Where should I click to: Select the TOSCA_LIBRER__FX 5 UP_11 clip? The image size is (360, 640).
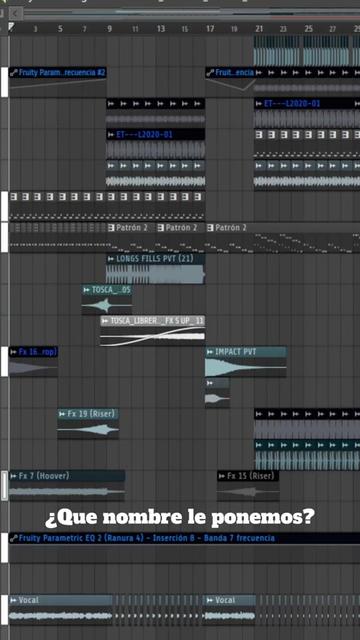coord(153,331)
